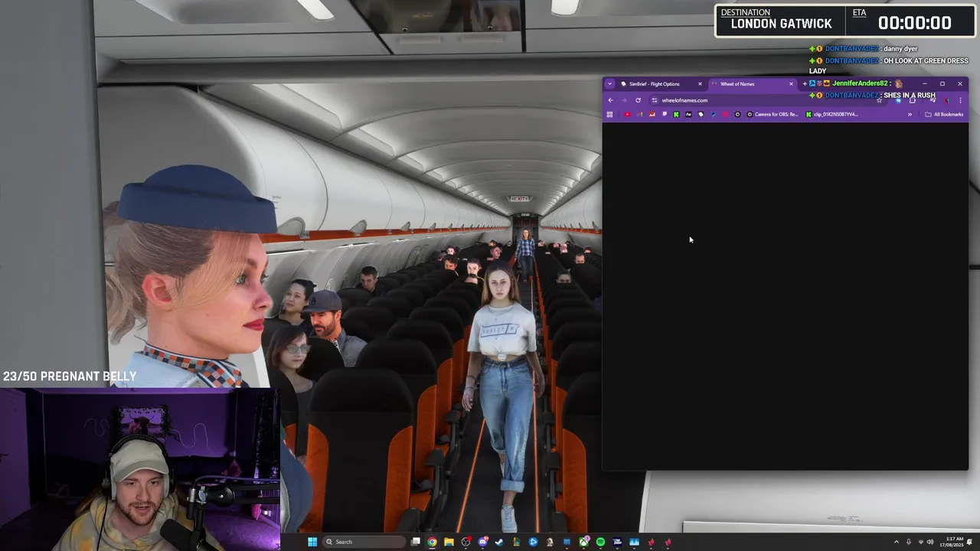This screenshot has width=980, height=551.
Task: Close the Wheel of Names tab
Action: (x=791, y=84)
